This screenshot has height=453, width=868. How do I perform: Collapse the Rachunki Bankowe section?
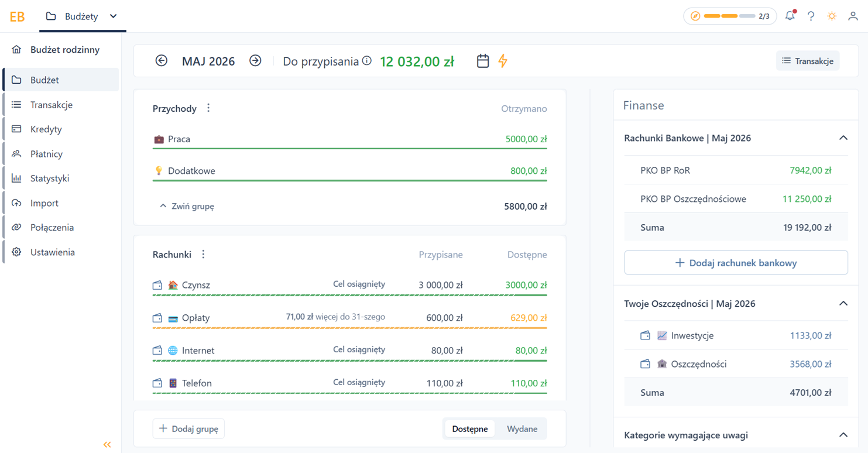843,138
